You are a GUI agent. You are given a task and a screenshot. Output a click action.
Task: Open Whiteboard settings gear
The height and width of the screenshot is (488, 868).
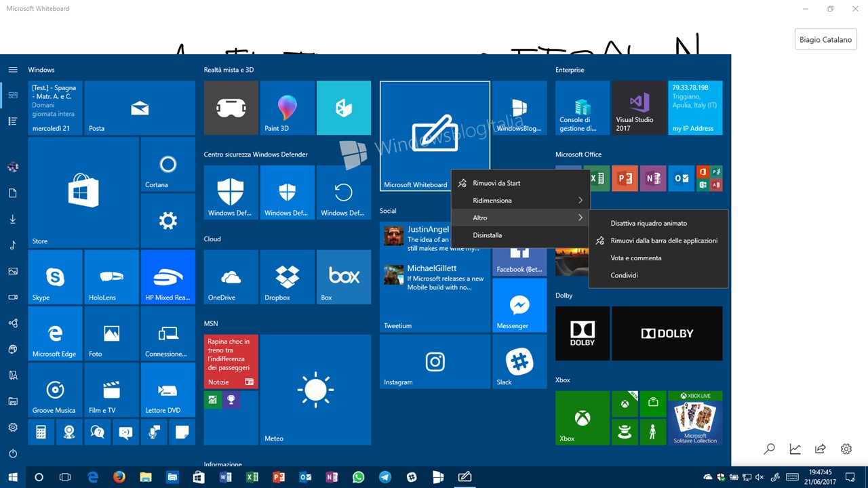[x=846, y=449]
